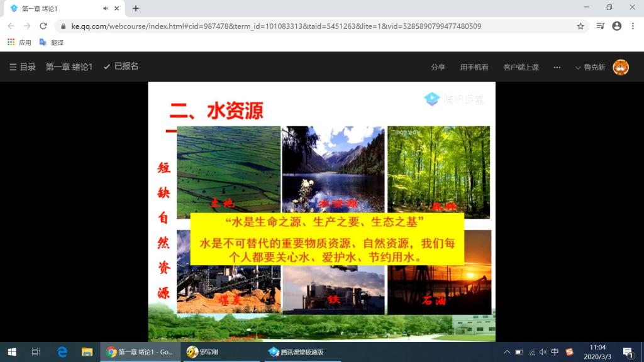Click the user avatar picture
Viewport: 644px width, 362px height.
620,67
